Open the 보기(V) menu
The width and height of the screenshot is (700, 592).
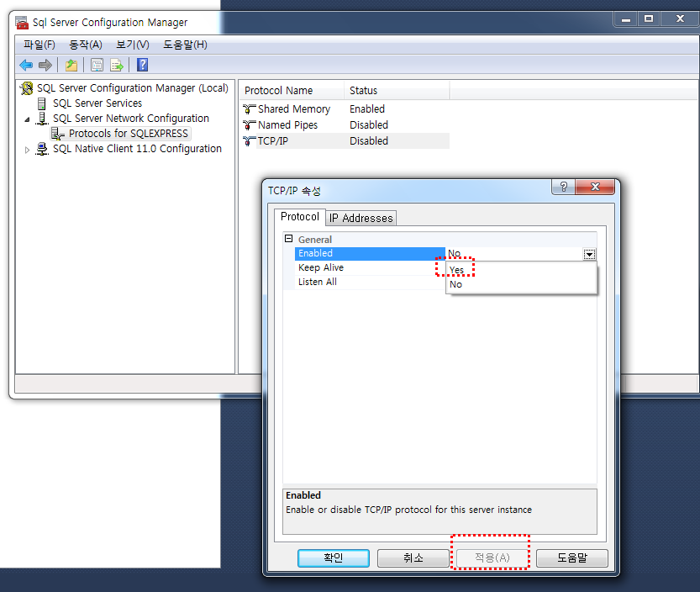coord(133,45)
